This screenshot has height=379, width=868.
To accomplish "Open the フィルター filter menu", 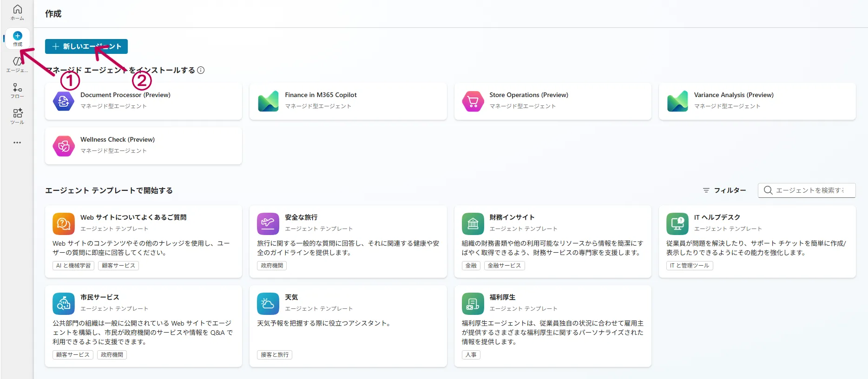I will click(x=724, y=190).
